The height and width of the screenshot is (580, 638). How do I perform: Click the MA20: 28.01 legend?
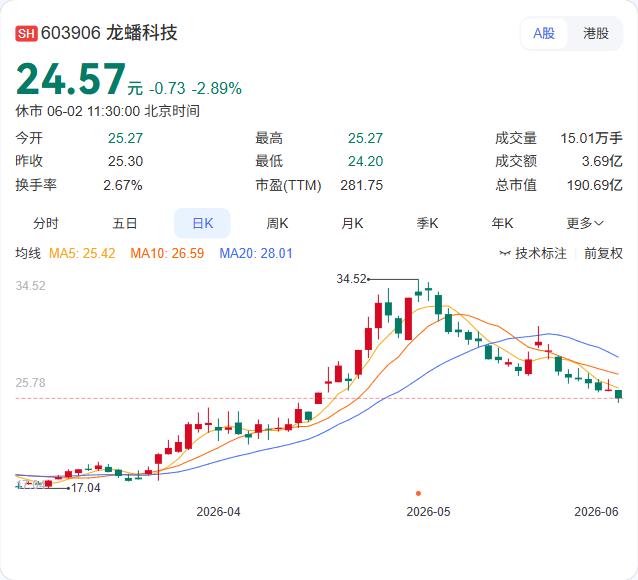[x=256, y=254]
